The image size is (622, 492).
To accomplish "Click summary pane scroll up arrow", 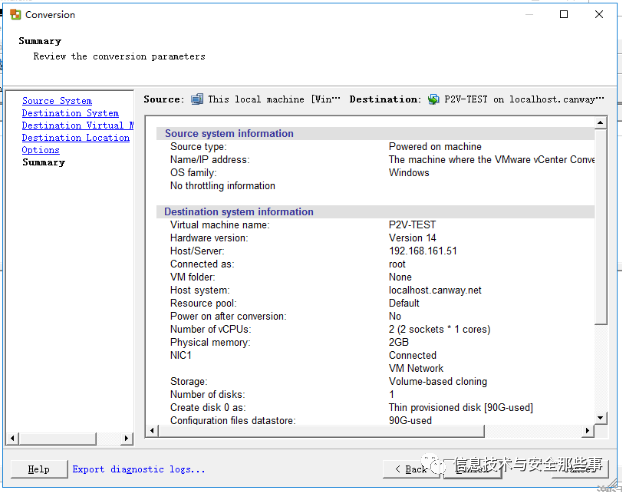I will (601, 123).
